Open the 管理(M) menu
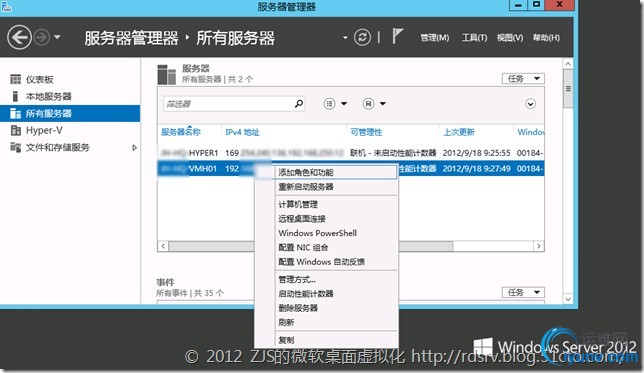 click(x=435, y=38)
